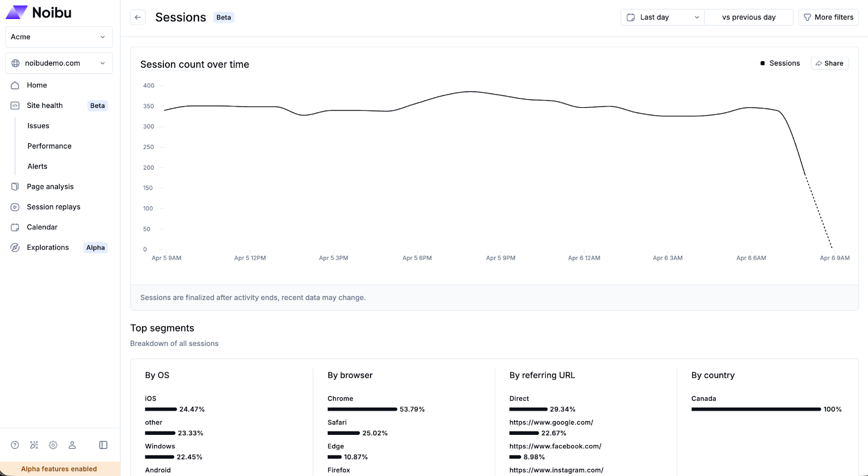
Task: Click the Chrome 53.79% browser bar
Action: tap(362, 409)
